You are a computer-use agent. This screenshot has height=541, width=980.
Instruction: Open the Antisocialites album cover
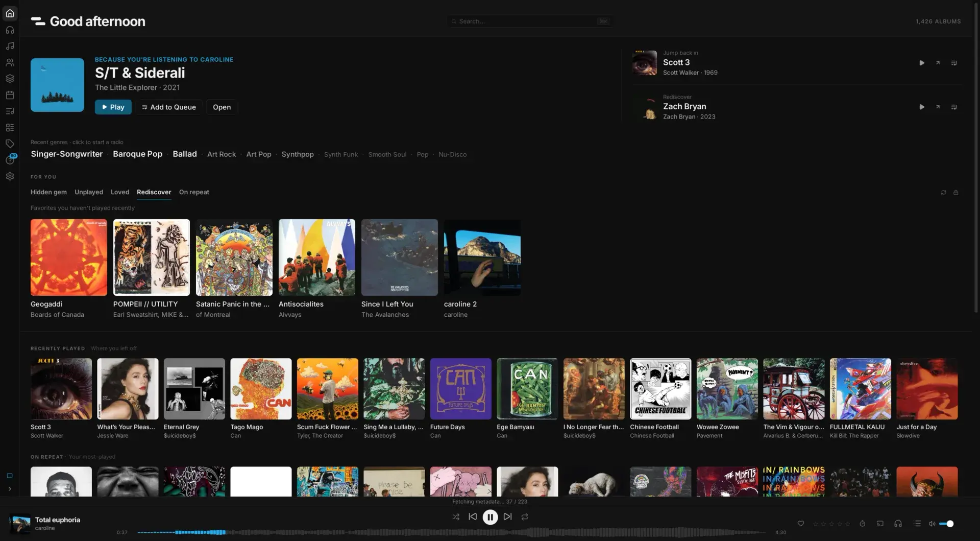317,257
